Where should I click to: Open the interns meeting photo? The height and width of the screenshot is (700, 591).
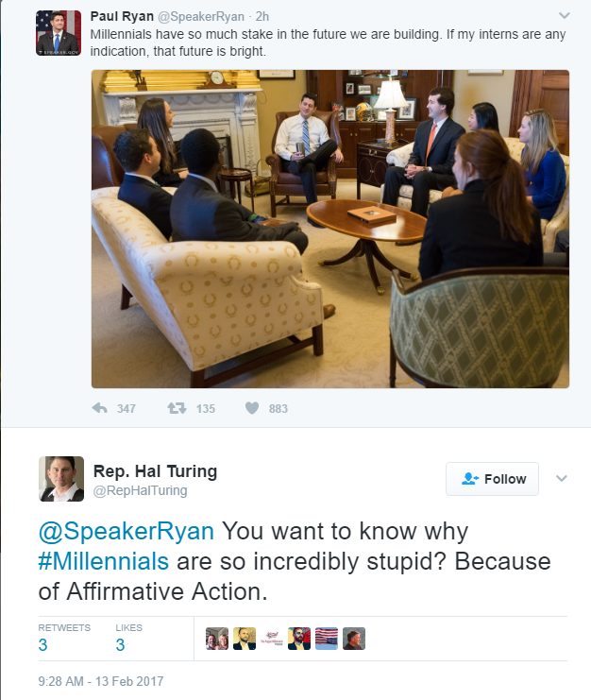tap(330, 229)
